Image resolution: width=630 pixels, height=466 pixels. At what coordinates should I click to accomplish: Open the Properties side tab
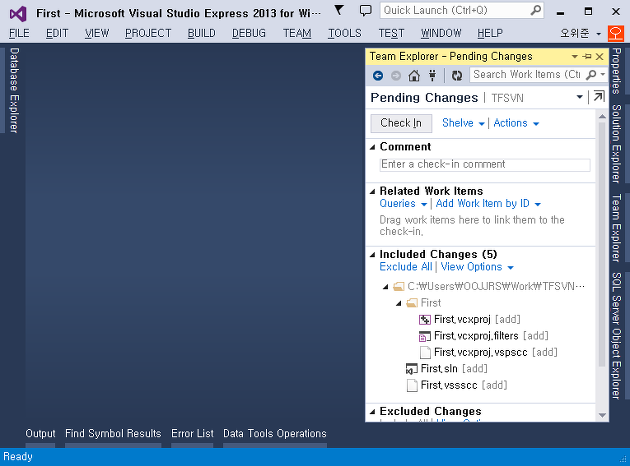616,71
